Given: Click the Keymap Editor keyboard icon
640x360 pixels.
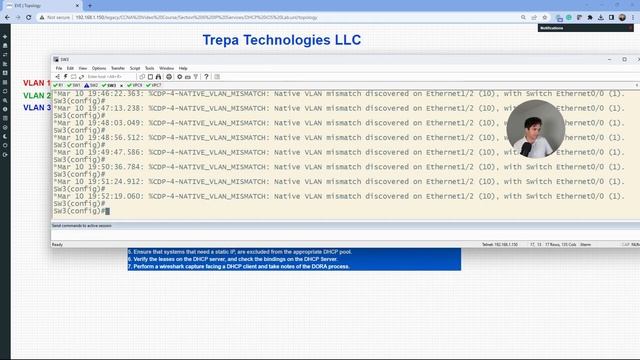Looking at the screenshot, I should tap(188, 77).
